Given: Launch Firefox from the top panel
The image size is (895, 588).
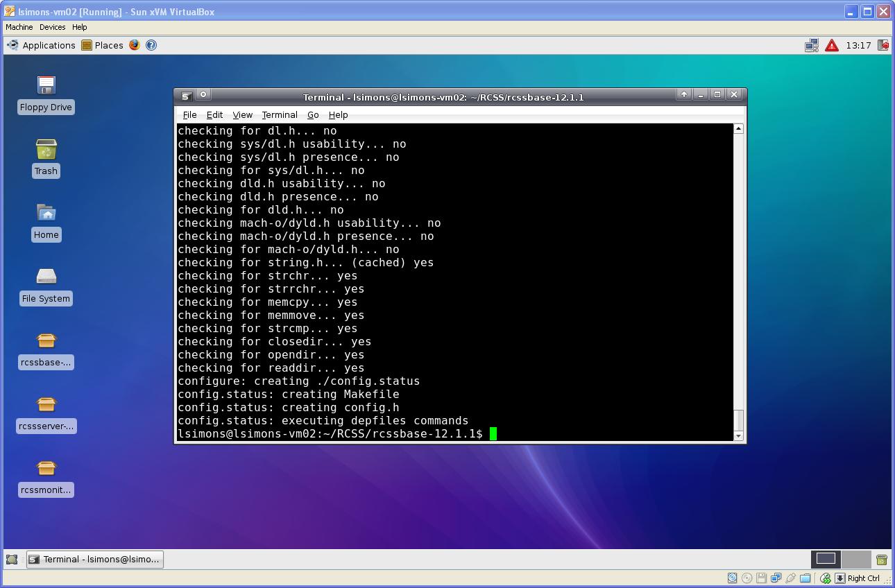Looking at the screenshot, I should tap(135, 45).
